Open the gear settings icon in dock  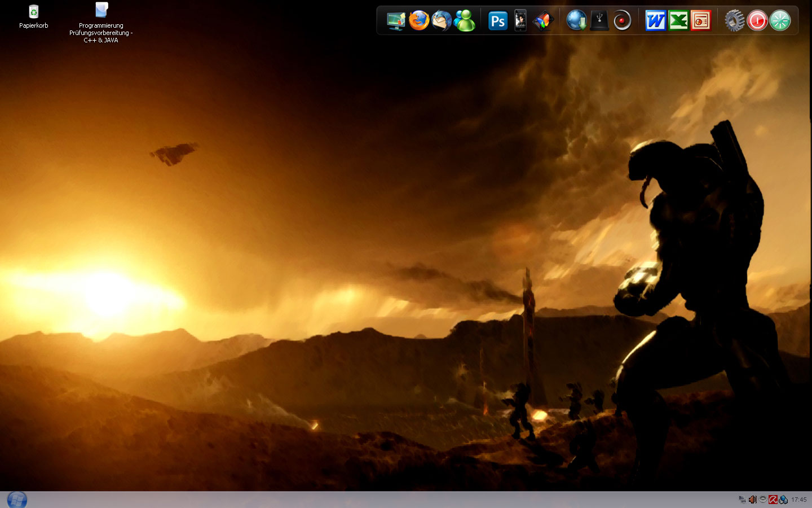coord(734,21)
